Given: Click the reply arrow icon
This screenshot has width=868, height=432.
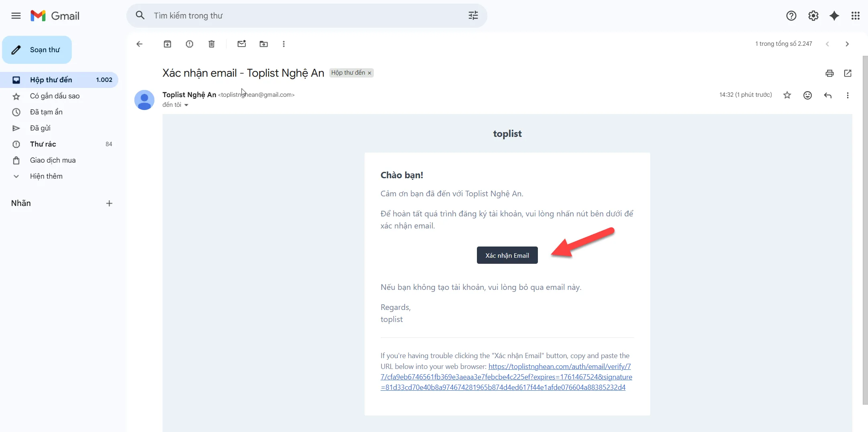Looking at the screenshot, I should point(827,95).
